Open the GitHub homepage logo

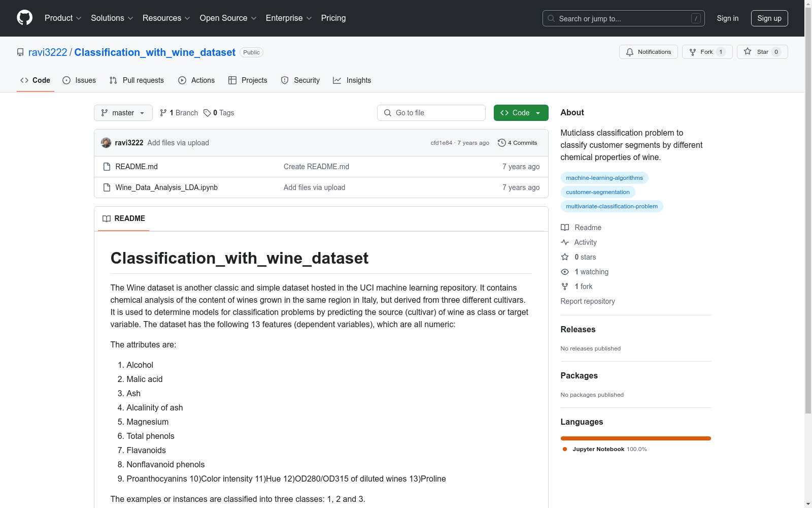24,18
